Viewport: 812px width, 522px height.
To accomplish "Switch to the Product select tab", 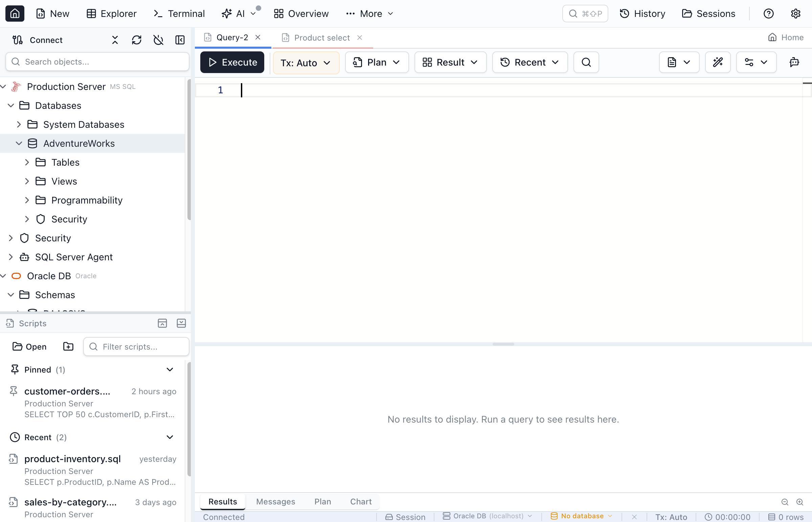I will (x=321, y=38).
